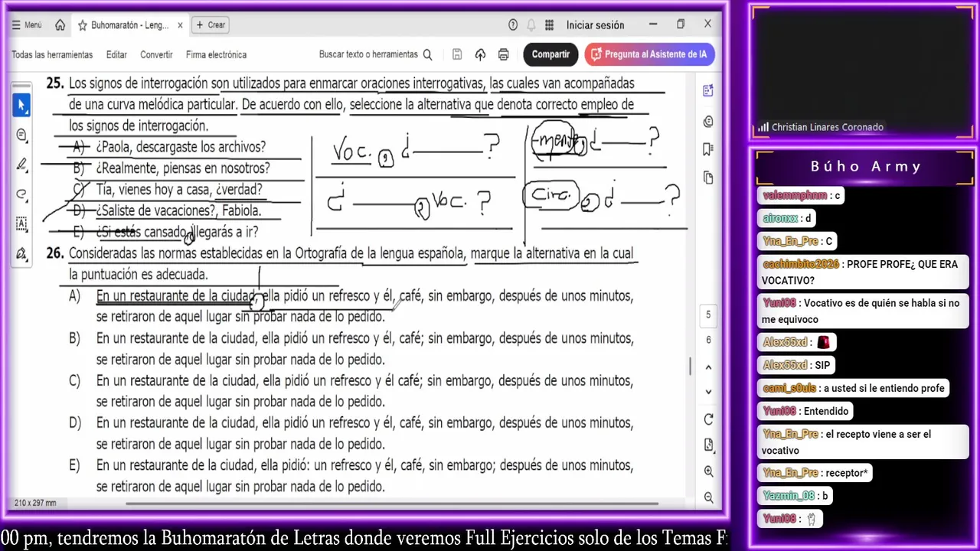This screenshot has width=980, height=551.
Task: Star the Buhomaratón document tab
Action: click(x=82, y=25)
